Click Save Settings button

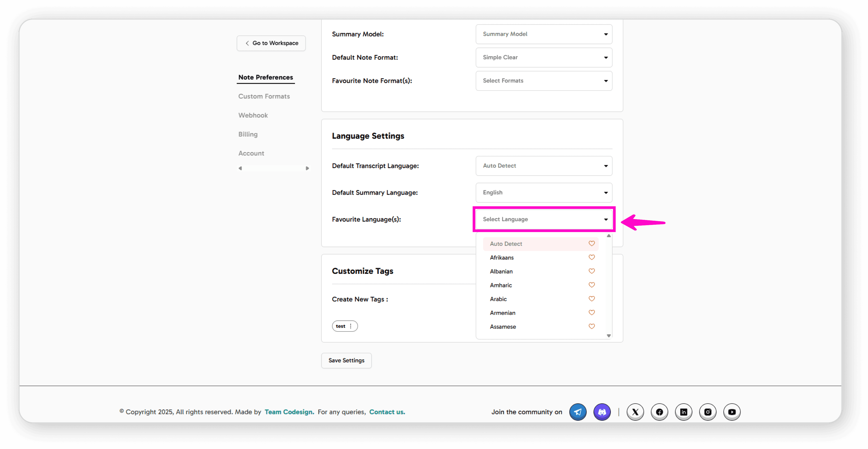pyautogui.click(x=346, y=360)
